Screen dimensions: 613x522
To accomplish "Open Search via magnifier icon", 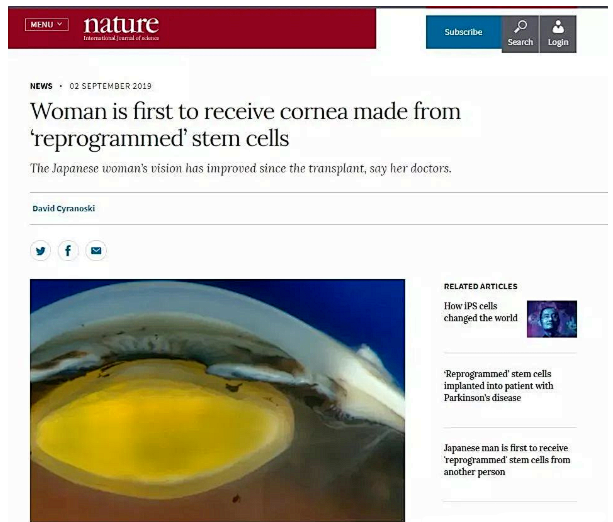I will pyautogui.click(x=520, y=27).
